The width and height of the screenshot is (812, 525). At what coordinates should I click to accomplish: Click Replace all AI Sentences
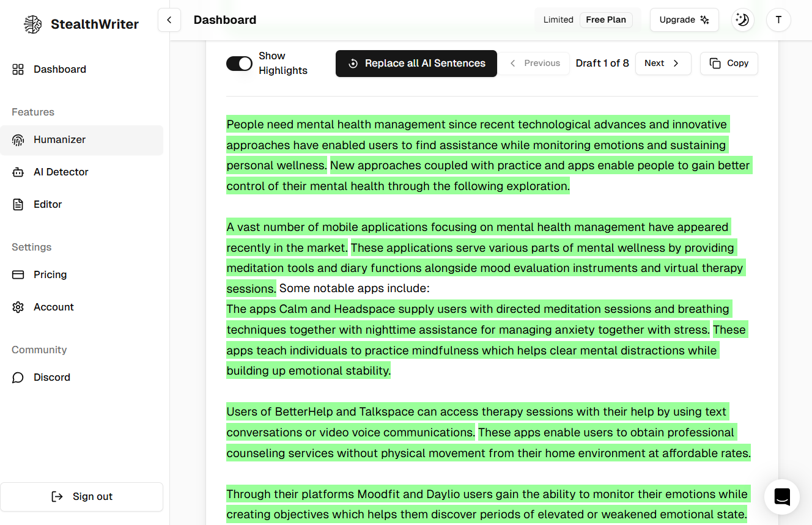coord(416,64)
